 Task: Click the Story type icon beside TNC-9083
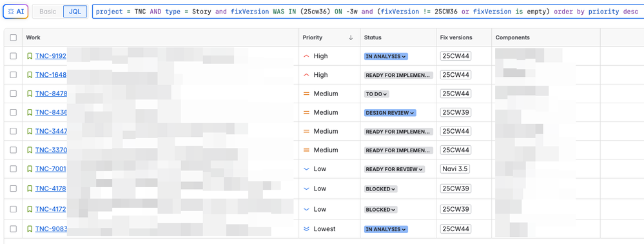[30, 229]
